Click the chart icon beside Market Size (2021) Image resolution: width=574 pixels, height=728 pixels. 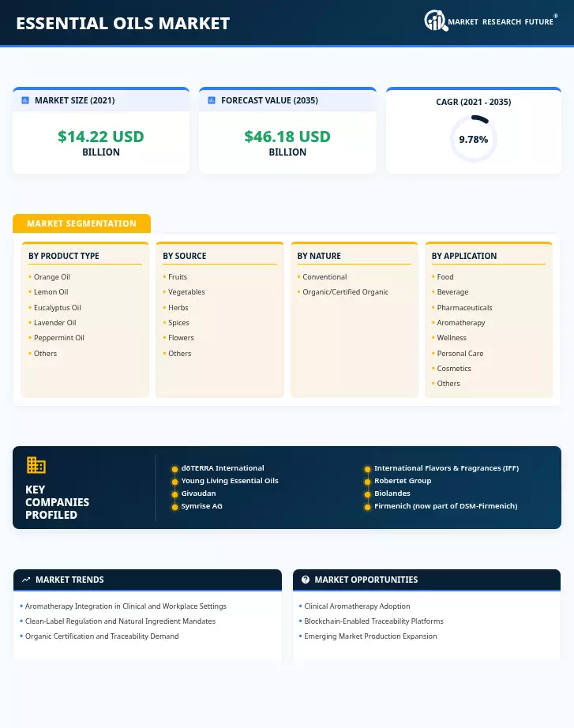click(25, 100)
